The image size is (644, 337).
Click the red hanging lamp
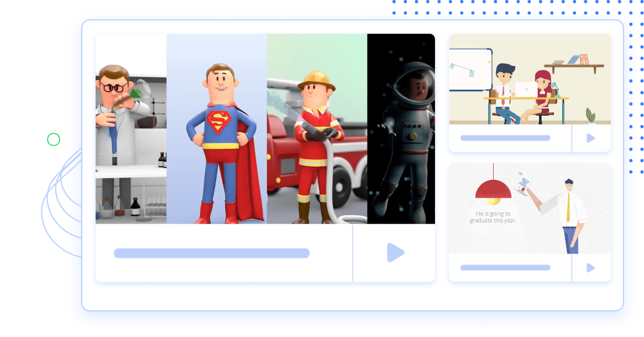[x=493, y=189]
